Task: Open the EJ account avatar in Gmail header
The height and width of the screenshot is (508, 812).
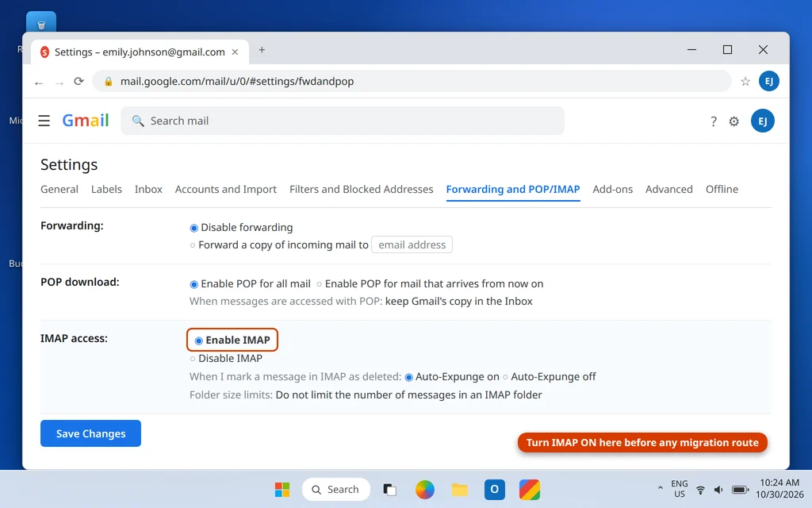Action: click(x=762, y=121)
